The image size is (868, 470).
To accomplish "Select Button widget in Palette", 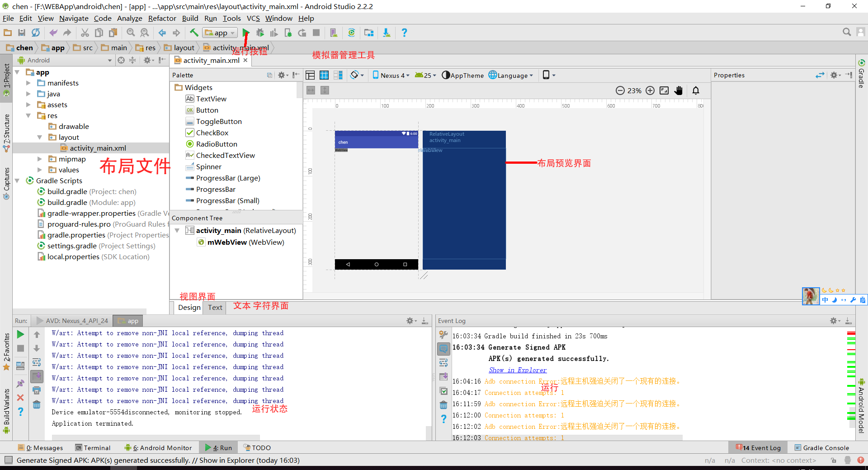I will point(207,110).
